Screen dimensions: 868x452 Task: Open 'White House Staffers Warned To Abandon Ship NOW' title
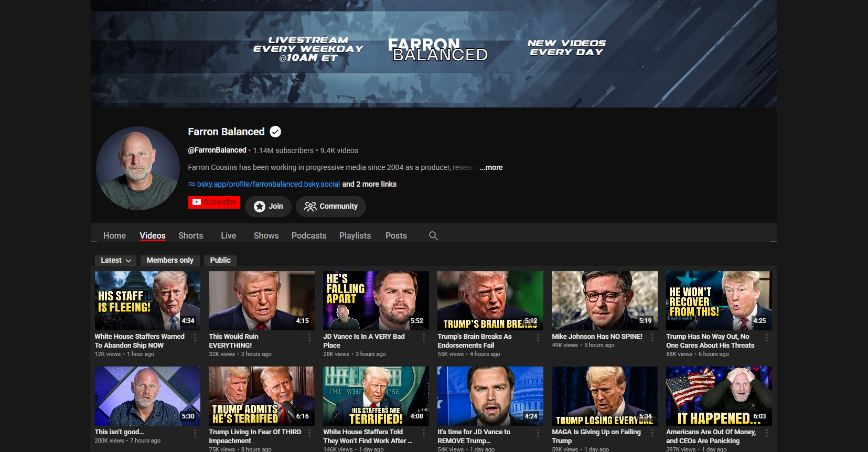click(140, 341)
